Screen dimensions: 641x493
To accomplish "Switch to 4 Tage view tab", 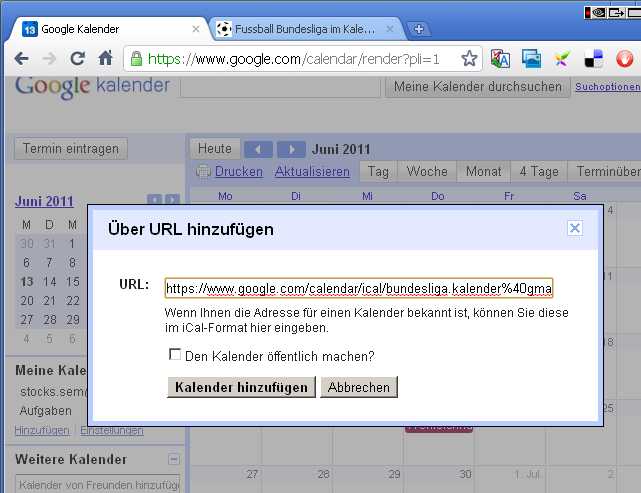I will (539, 171).
